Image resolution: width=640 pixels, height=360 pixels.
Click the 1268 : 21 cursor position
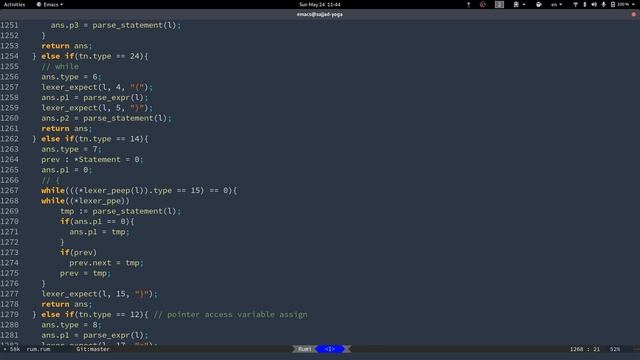click(x=585, y=349)
